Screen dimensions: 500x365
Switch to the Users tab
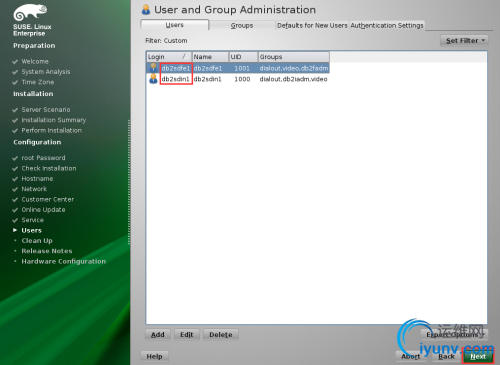(175, 25)
